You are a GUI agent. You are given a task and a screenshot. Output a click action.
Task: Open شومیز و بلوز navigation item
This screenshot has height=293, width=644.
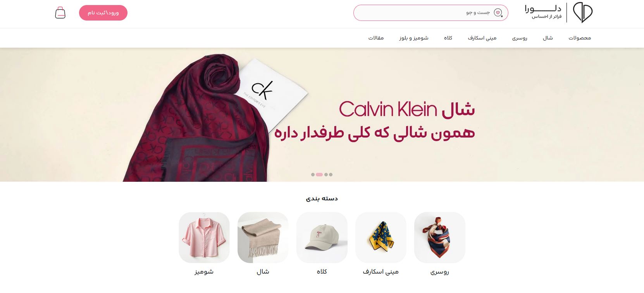tap(414, 38)
